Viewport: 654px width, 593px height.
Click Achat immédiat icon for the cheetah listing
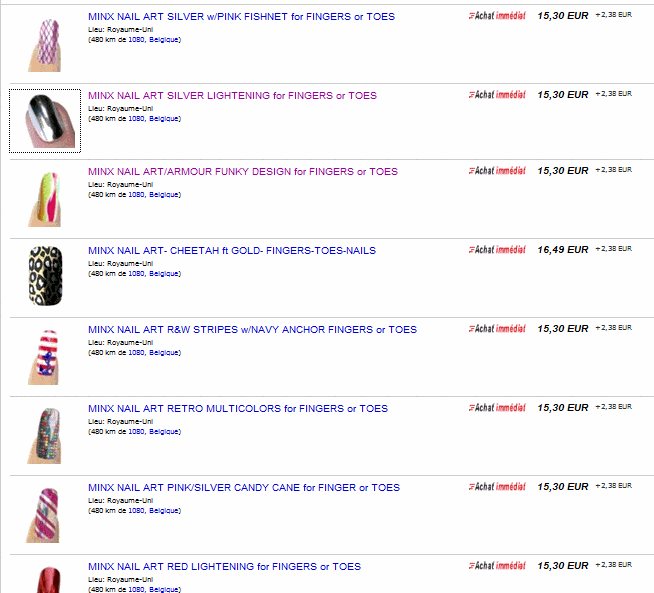pyautogui.click(x=497, y=249)
